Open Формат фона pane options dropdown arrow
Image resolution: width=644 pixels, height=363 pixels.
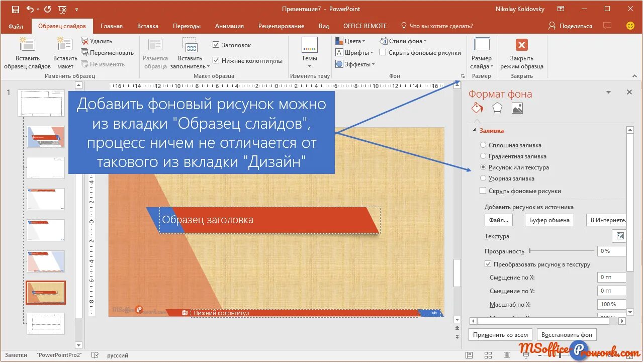[x=608, y=93]
